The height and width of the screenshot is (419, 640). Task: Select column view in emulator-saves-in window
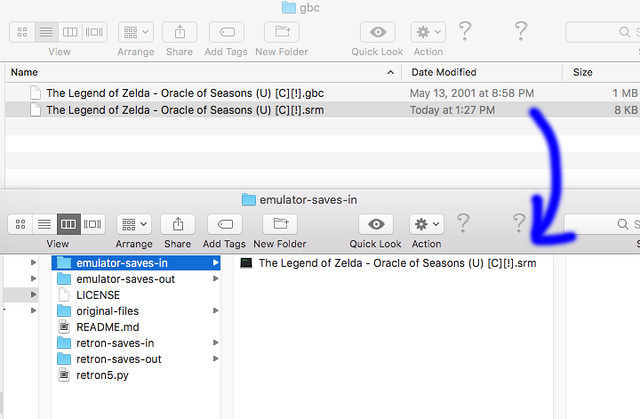69,224
